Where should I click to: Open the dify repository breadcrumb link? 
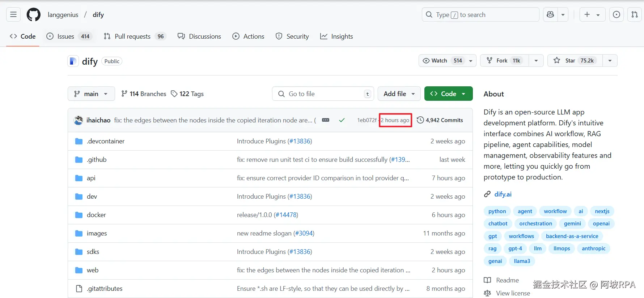point(98,14)
